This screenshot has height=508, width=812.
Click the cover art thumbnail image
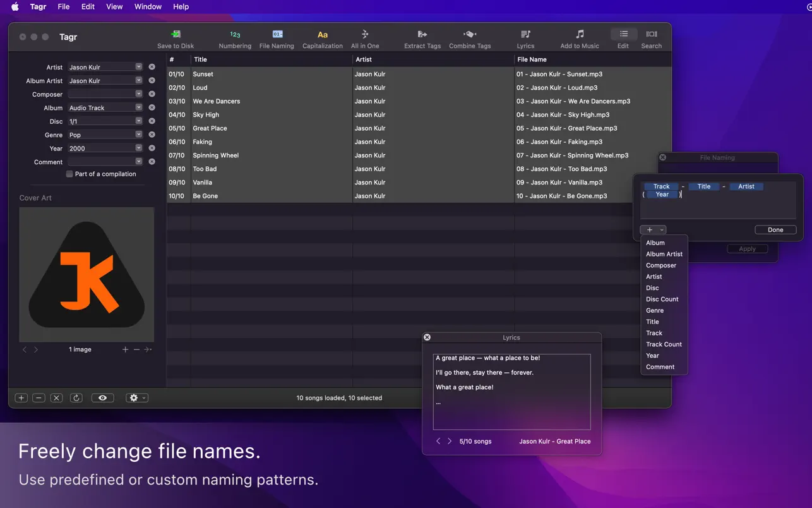point(87,274)
